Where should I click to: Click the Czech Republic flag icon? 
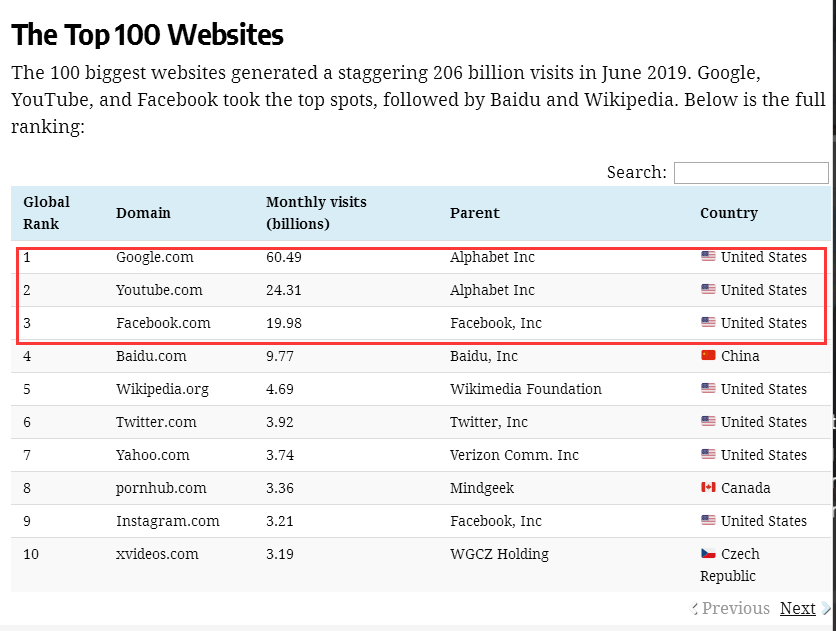click(x=708, y=553)
